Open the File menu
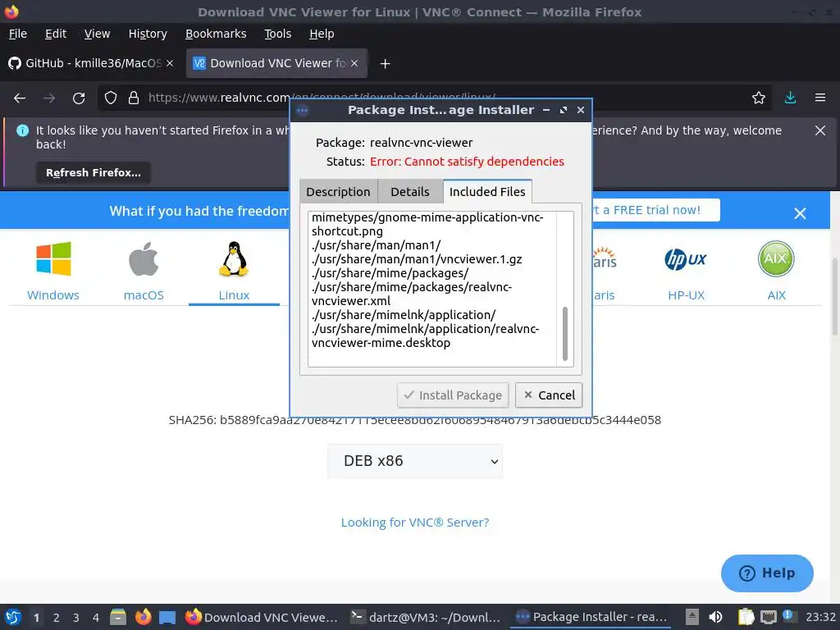Image resolution: width=840 pixels, height=630 pixels. (x=18, y=34)
